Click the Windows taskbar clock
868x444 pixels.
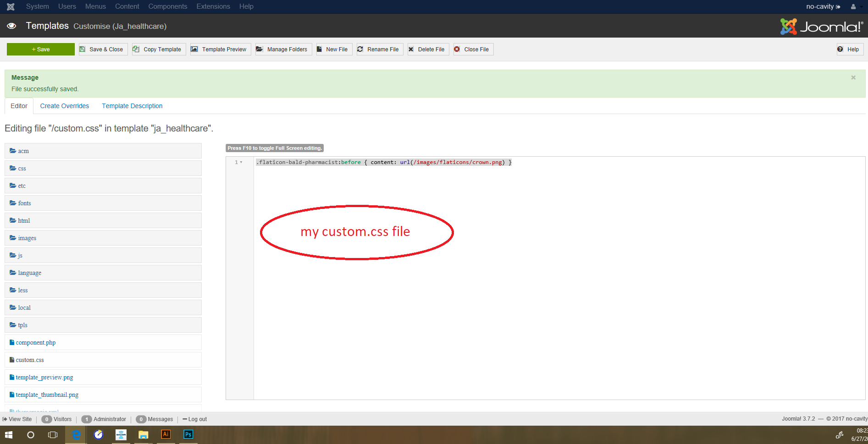pyautogui.click(x=859, y=434)
